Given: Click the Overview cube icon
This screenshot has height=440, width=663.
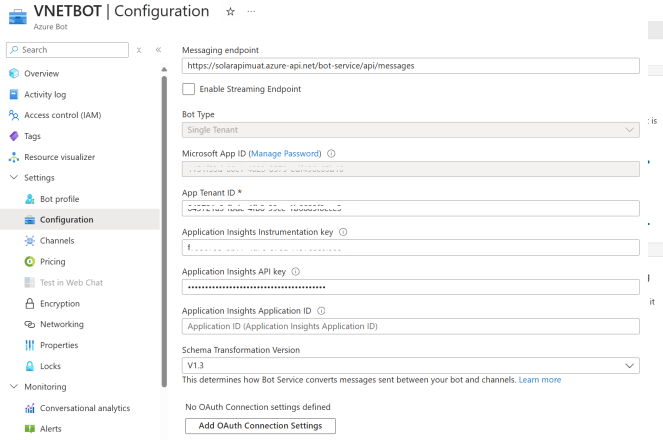Looking at the screenshot, I should tap(14, 73).
